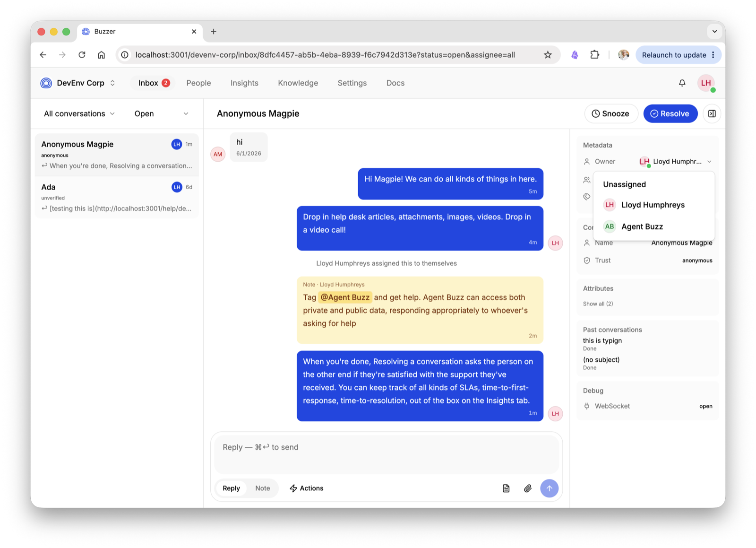Open the browser extensions puzzle icon

point(595,55)
